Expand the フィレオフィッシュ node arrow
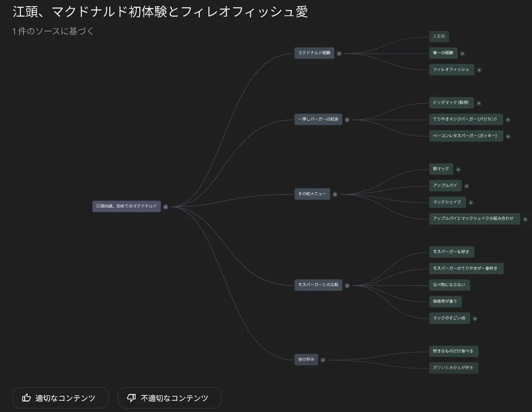This screenshot has height=412, width=532. point(479,70)
